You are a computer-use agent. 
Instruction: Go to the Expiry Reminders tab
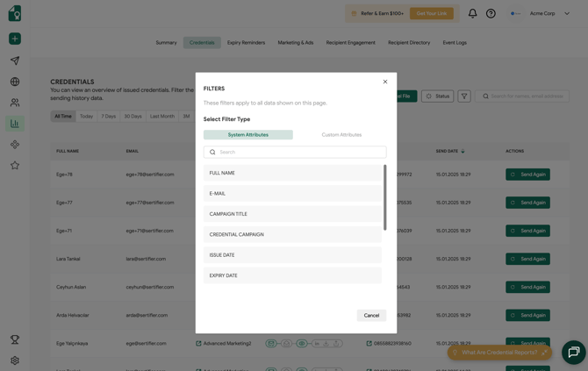point(246,43)
